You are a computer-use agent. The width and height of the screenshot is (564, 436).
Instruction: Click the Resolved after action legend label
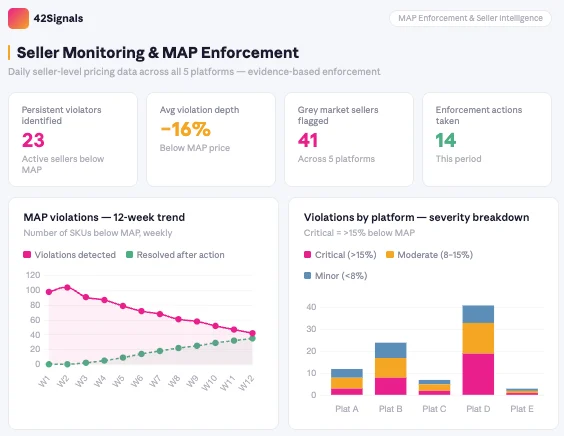click(181, 255)
